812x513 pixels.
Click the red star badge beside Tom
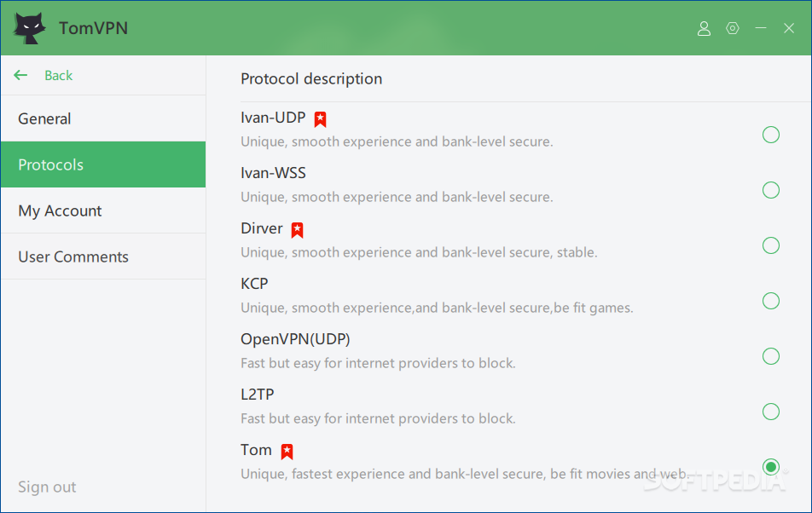pyautogui.click(x=287, y=452)
